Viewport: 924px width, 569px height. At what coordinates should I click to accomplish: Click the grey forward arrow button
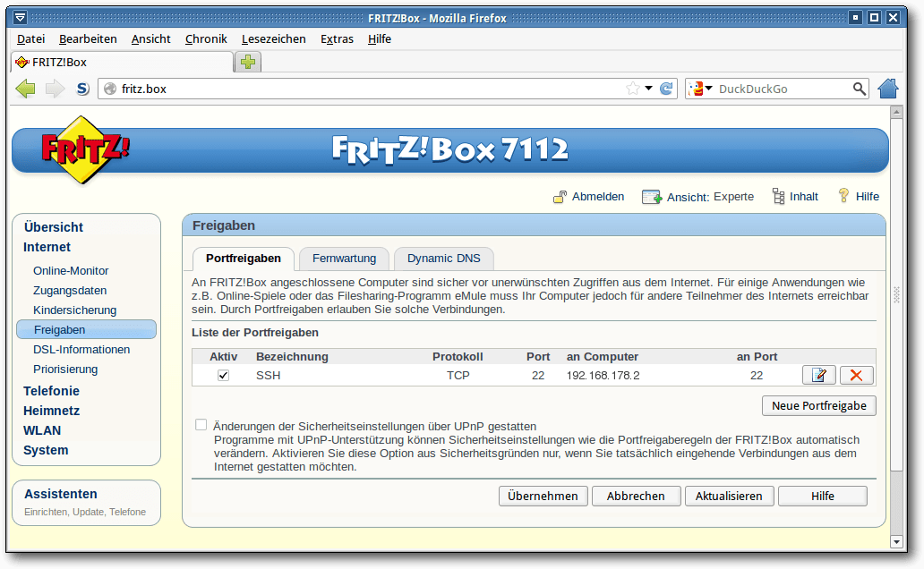[x=55, y=89]
